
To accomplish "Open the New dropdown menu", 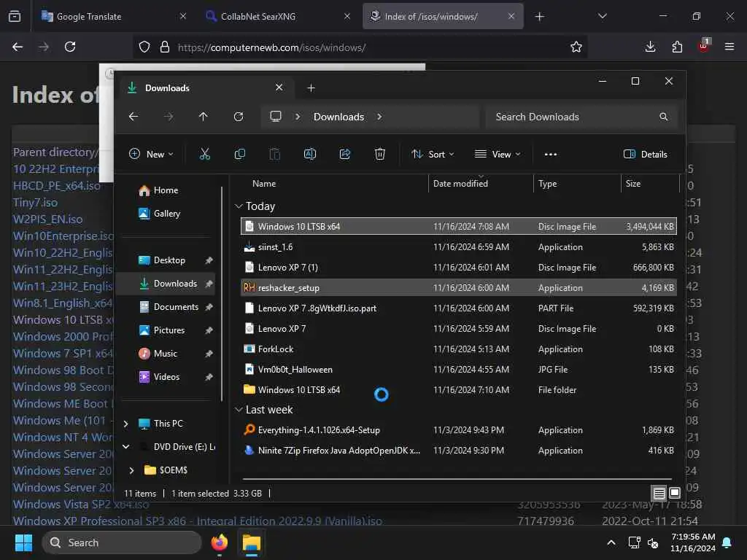I will pyautogui.click(x=152, y=155).
